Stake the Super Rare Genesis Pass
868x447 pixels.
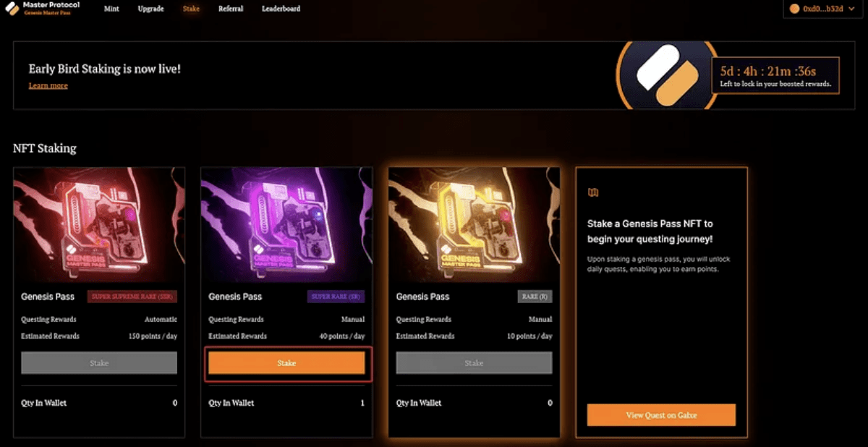(286, 363)
